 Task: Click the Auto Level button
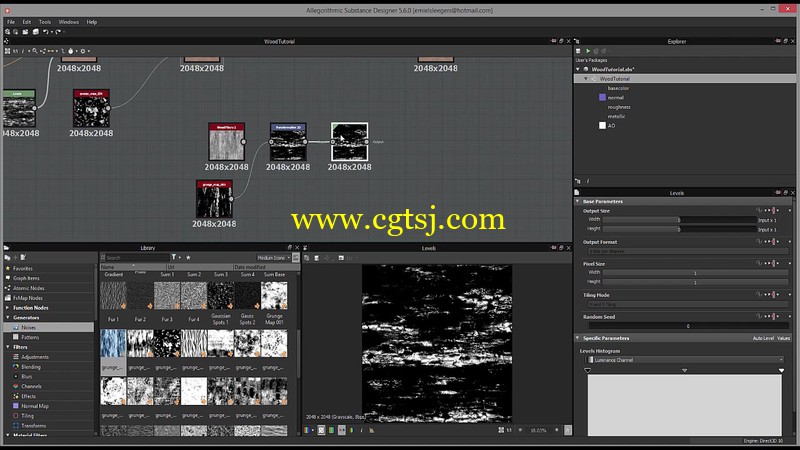pyautogui.click(x=763, y=338)
